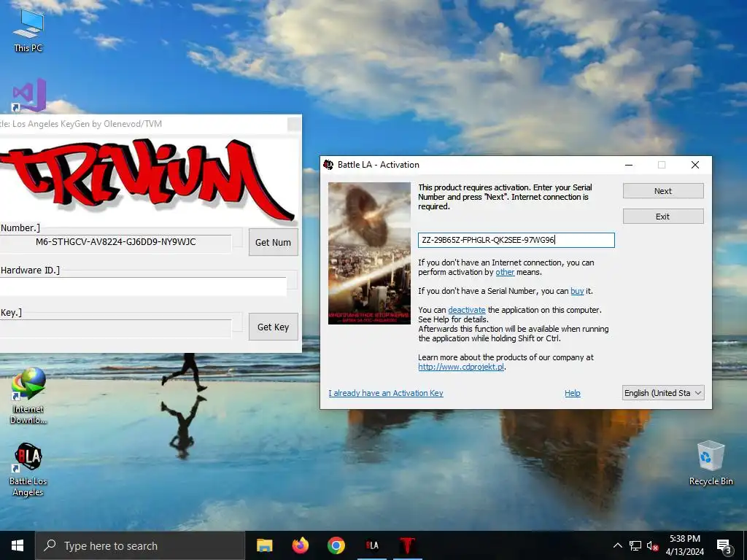The image size is (747, 560).
Task: Show hidden system tray icons
Action: point(617,545)
